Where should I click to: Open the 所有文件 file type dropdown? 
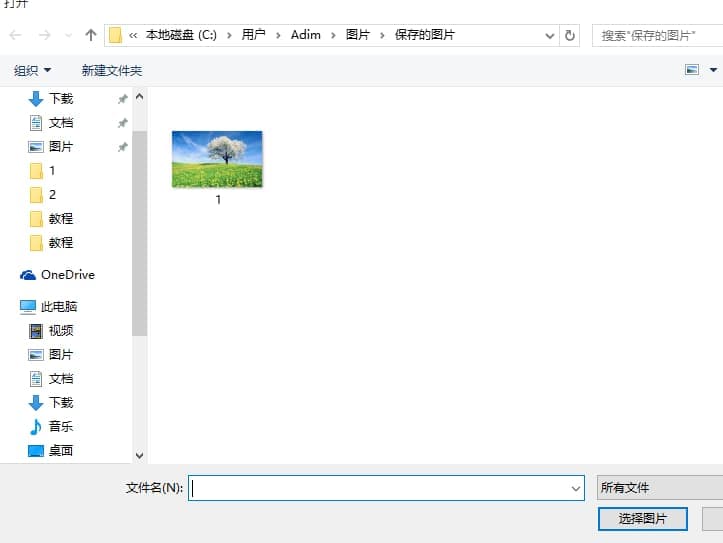point(658,488)
